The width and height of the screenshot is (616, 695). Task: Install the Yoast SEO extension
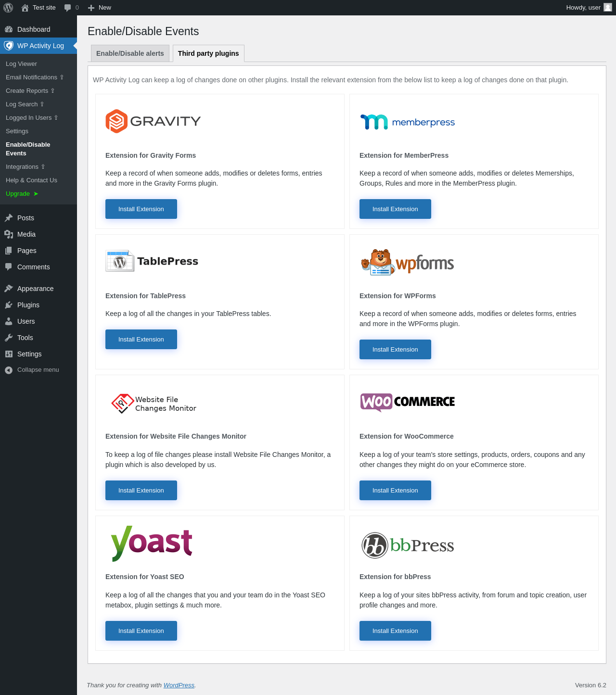pos(141,631)
